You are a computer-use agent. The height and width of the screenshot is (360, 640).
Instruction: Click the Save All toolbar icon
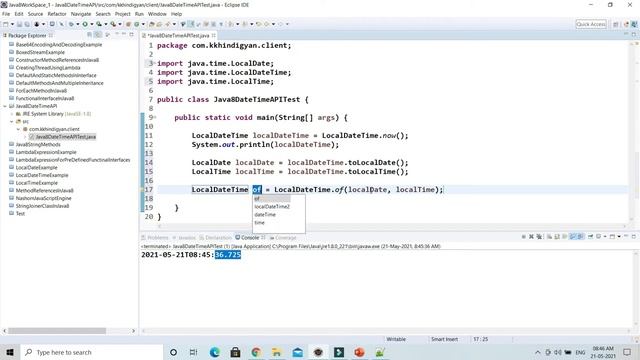pyautogui.click(x=27, y=24)
